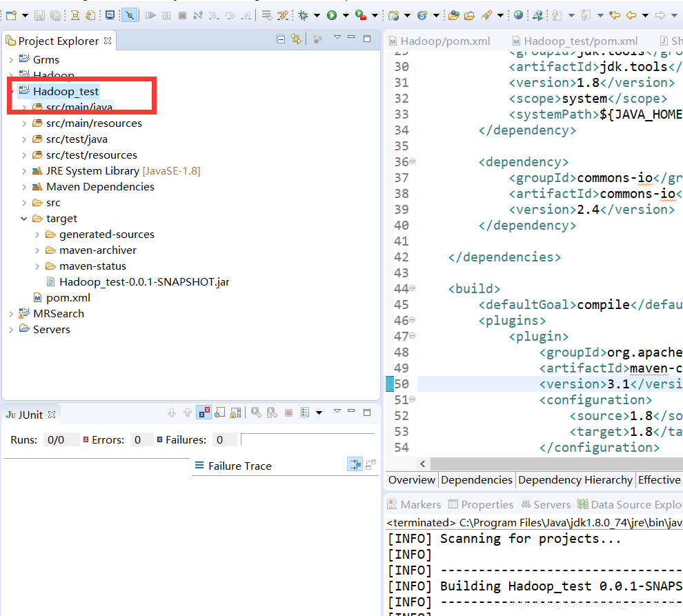Open the New Java Project wizard icon
The width and height of the screenshot is (683, 616).
(x=11, y=14)
